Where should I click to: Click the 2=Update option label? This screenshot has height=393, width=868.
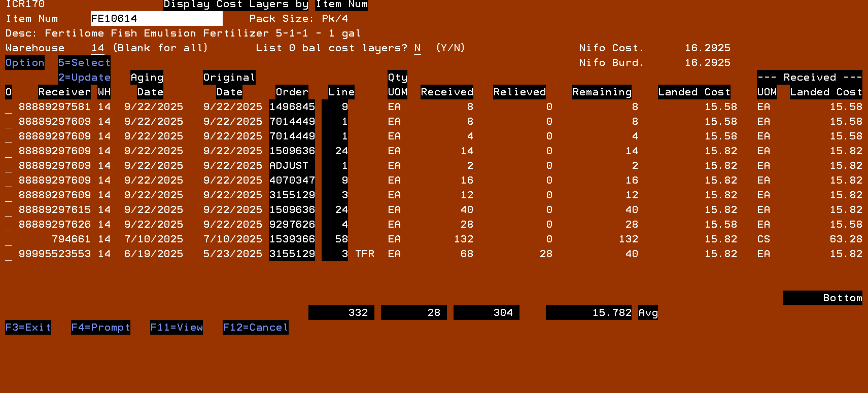pos(84,78)
